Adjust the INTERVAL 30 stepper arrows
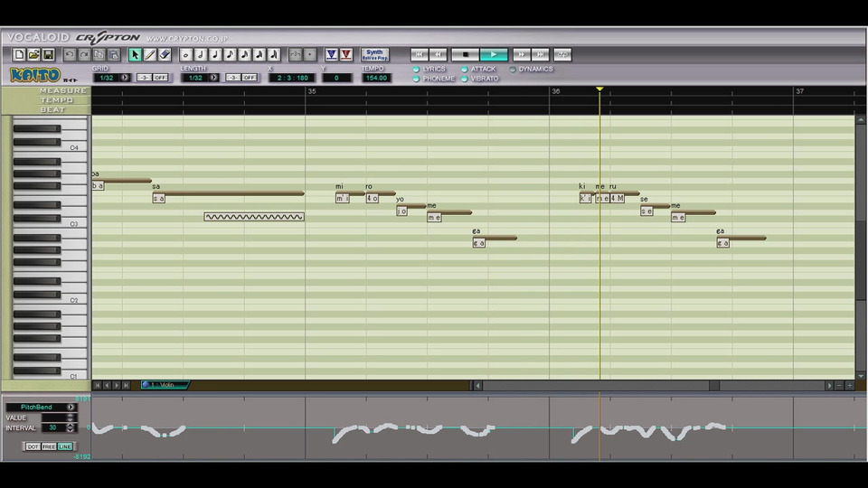The height and width of the screenshot is (488, 868). tap(71, 427)
